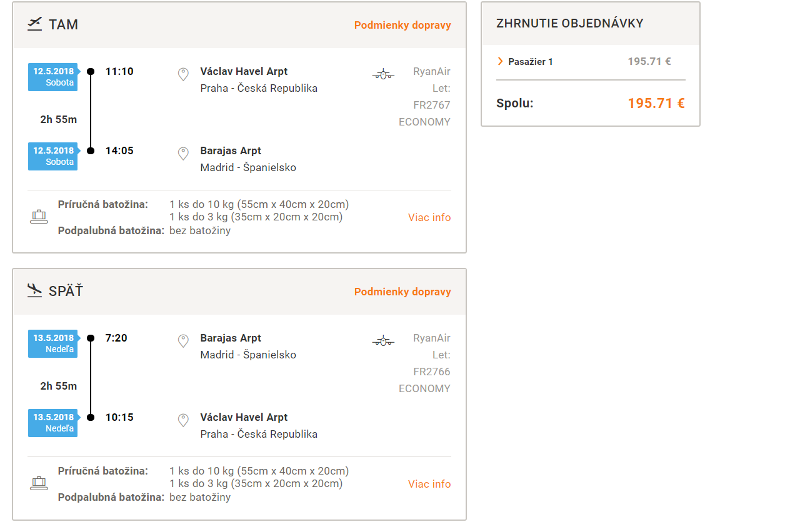Image resolution: width=785 pixels, height=532 pixels.
Task: Click the departing plane icon beside TAM
Action: (x=34, y=25)
